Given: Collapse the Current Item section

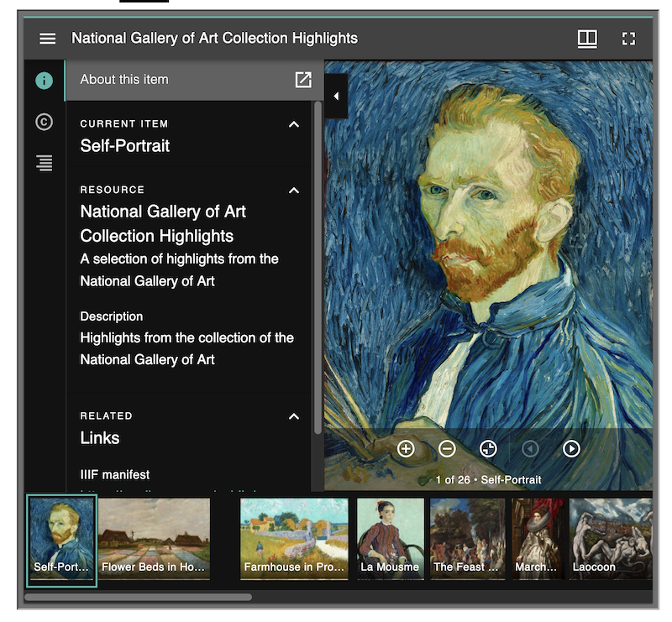Looking at the screenshot, I should (293, 123).
